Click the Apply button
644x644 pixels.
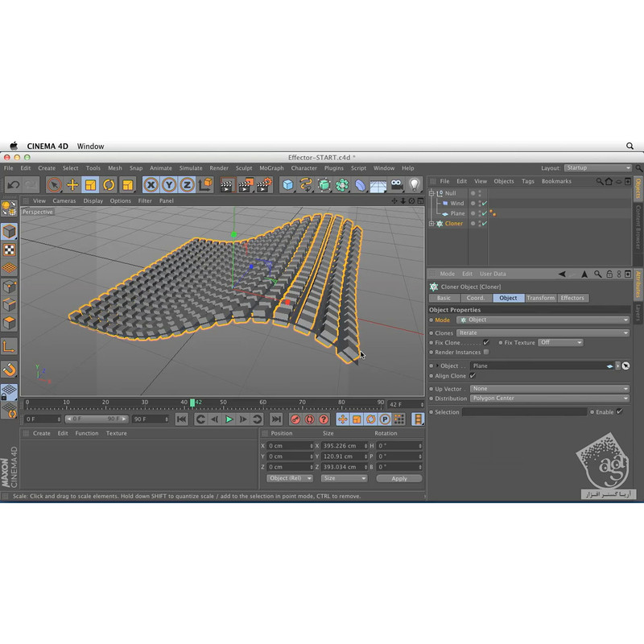click(x=398, y=478)
